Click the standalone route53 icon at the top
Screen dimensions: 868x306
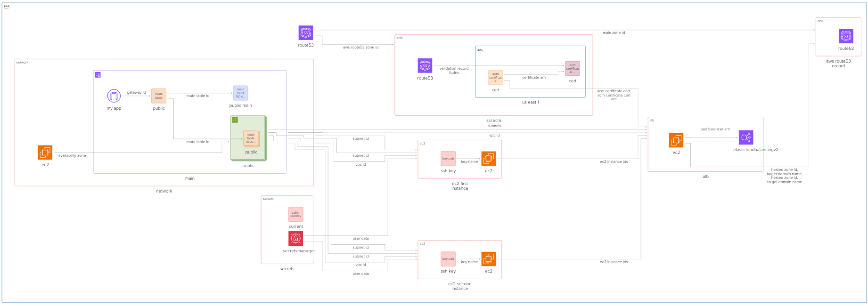305,33
